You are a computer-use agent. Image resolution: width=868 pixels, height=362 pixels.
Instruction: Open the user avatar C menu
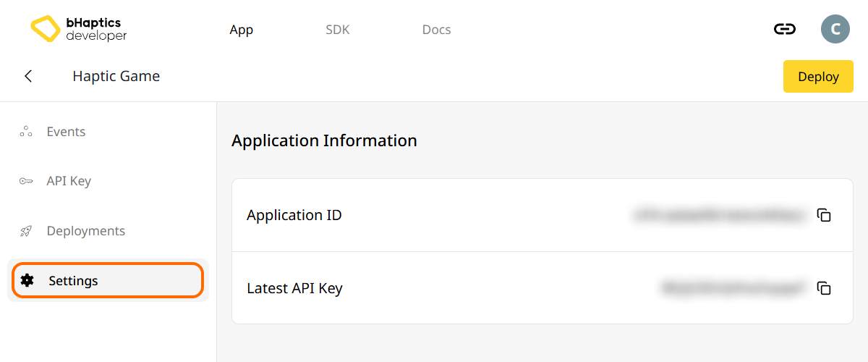click(835, 29)
